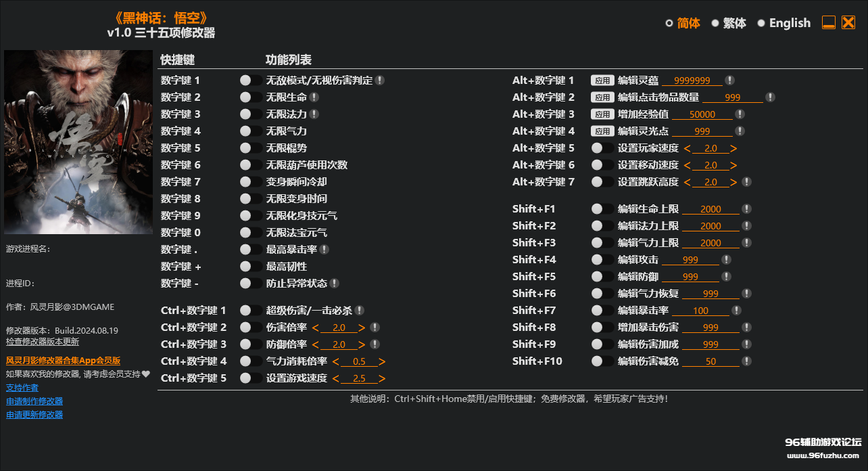Image resolution: width=868 pixels, height=471 pixels.
Task: Click the 编辑攻击 value field showing 999
Action: (691, 259)
